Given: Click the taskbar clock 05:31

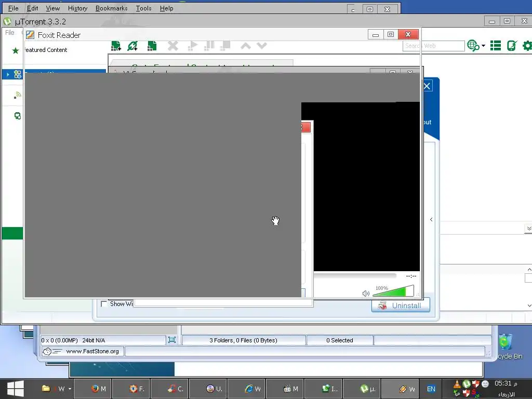Looking at the screenshot, I should click(x=506, y=383).
